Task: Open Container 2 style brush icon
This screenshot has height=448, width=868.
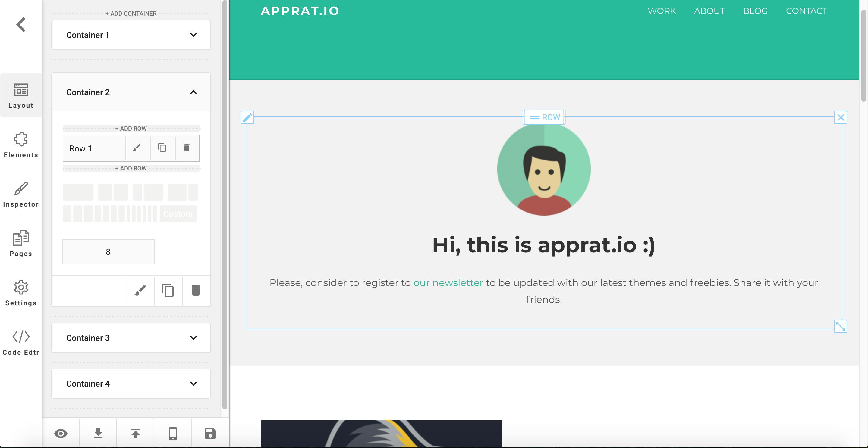Action: pyautogui.click(x=140, y=291)
